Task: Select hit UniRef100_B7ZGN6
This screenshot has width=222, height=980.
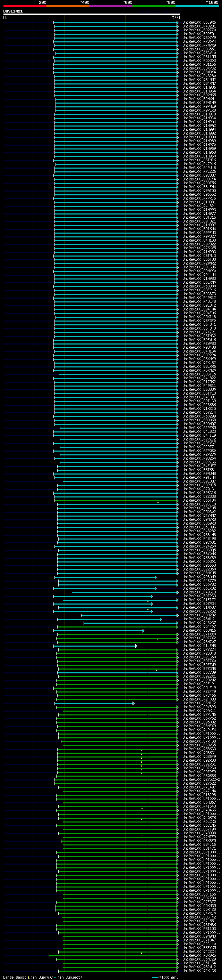Action: pos(199,669)
